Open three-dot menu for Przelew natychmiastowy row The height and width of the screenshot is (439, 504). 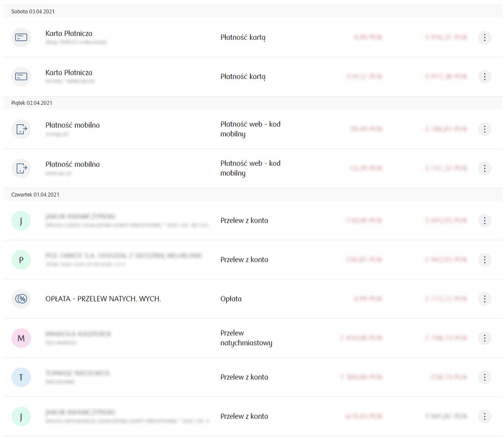coord(484,338)
